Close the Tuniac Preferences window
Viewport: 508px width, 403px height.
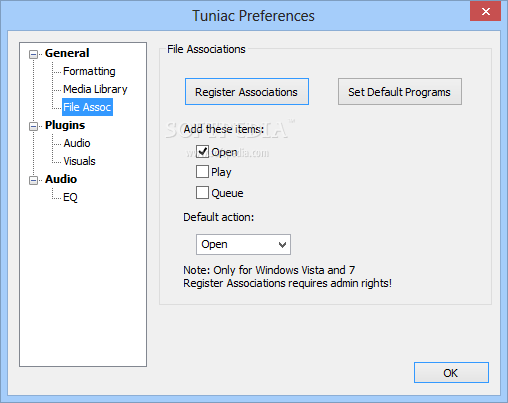coord(486,12)
